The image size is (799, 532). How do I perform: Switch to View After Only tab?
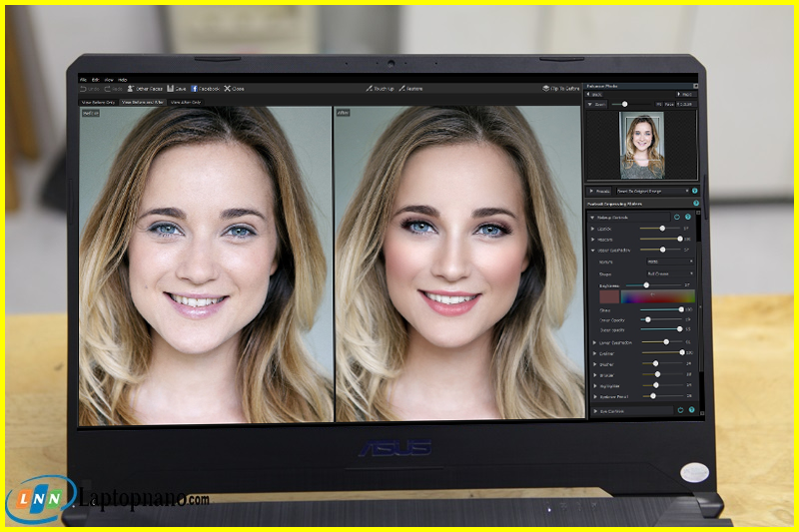[x=185, y=102]
